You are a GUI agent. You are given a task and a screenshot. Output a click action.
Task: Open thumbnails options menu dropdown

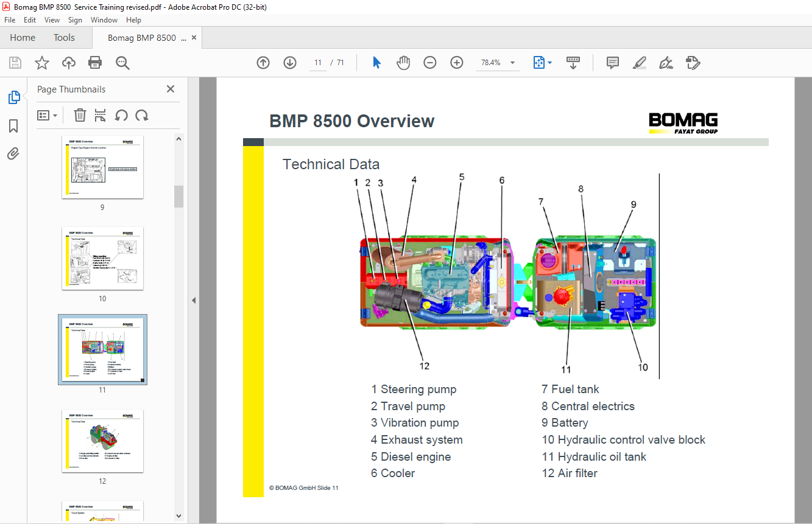[47, 115]
